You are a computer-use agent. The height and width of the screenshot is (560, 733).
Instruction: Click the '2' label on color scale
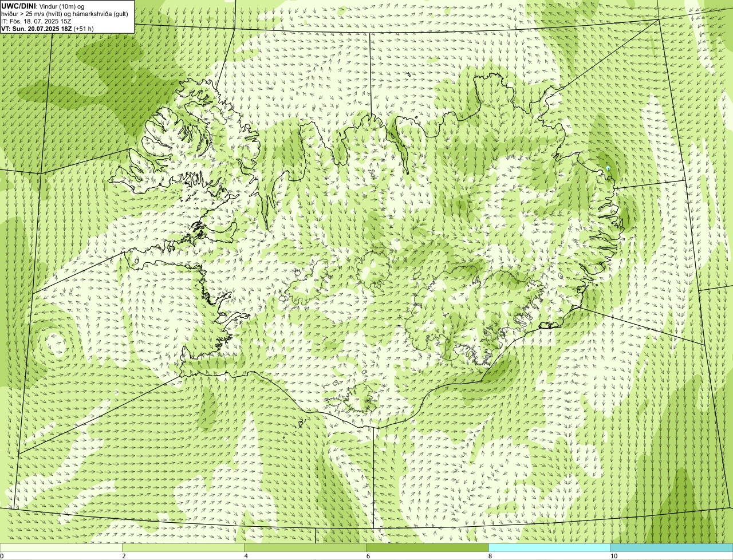click(124, 556)
